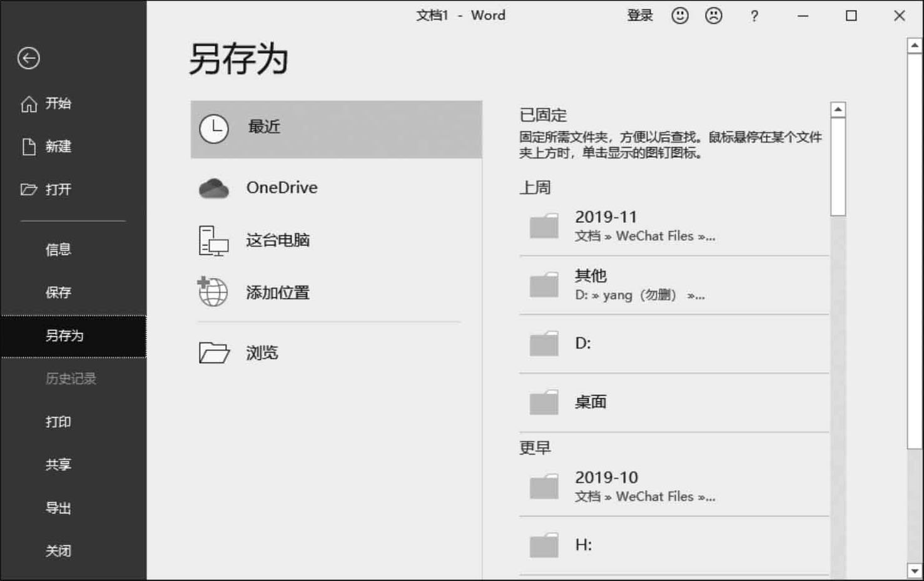This screenshot has height=581, width=924.
Task: Click the question mark help icon
Action: pos(754,16)
